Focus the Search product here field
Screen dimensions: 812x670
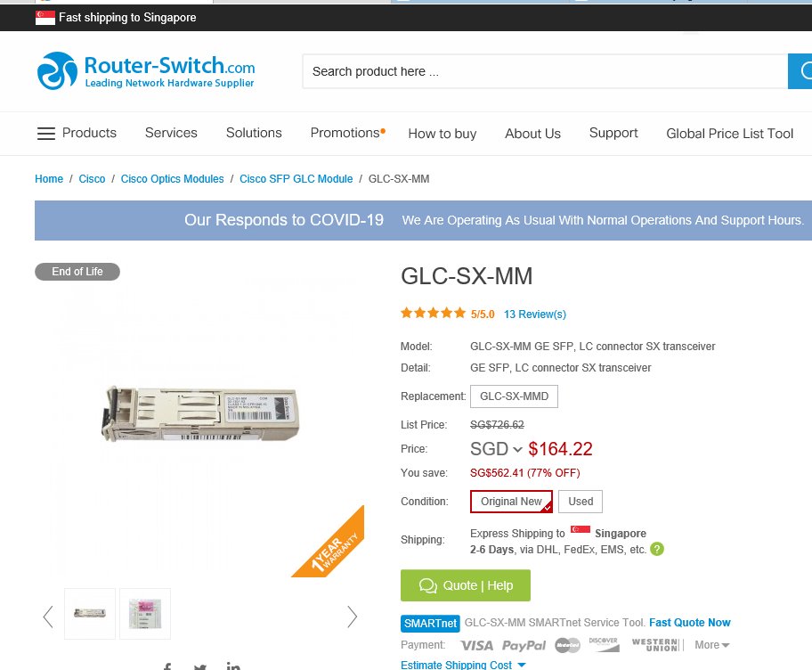click(x=545, y=71)
